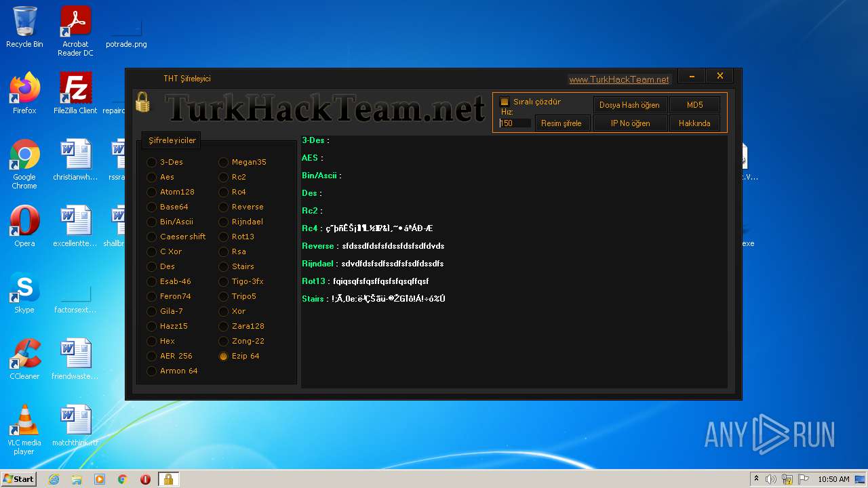Click the Rc4 output line text
Viewport: 868px width, 488px height.
pyautogui.click(x=367, y=228)
